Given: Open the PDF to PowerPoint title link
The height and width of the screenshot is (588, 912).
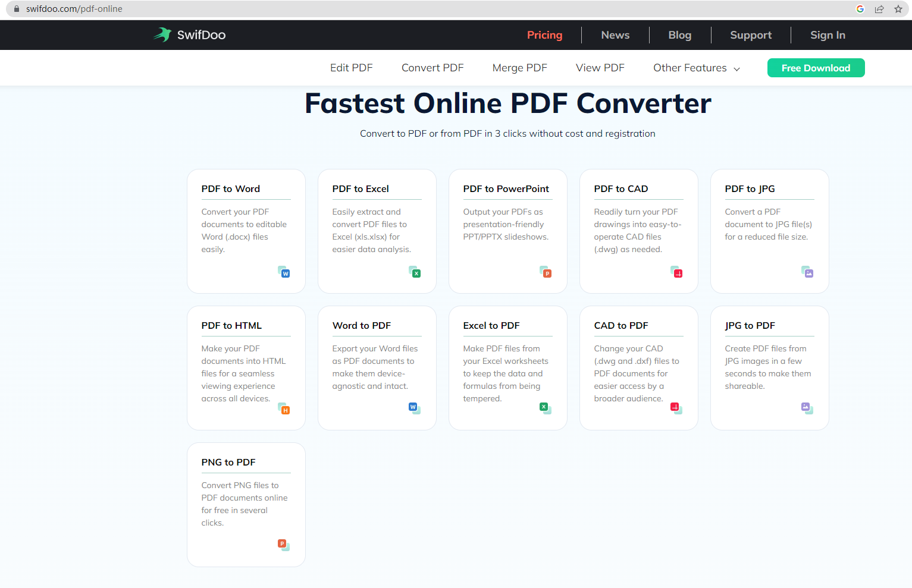Looking at the screenshot, I should [506, 188].
